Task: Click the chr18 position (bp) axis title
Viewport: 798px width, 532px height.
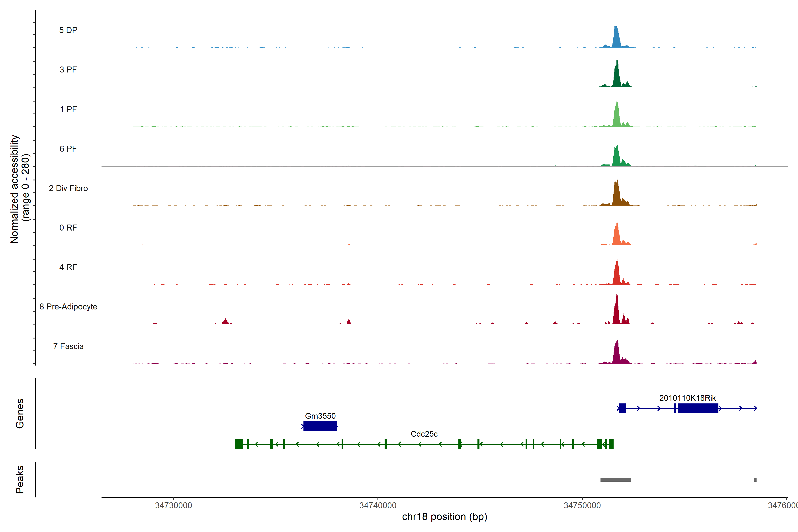Action: click(x=444, y=517)
